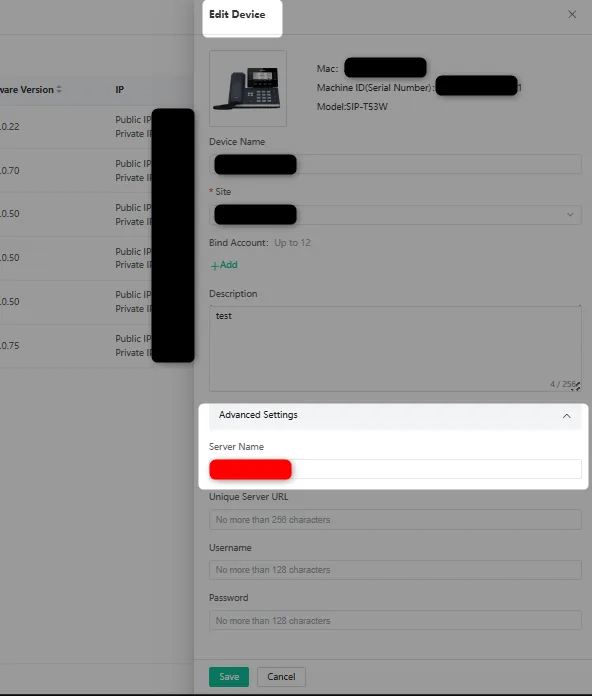
Task: Select the Model:SIP-T53W text
Action: point(352,107)
